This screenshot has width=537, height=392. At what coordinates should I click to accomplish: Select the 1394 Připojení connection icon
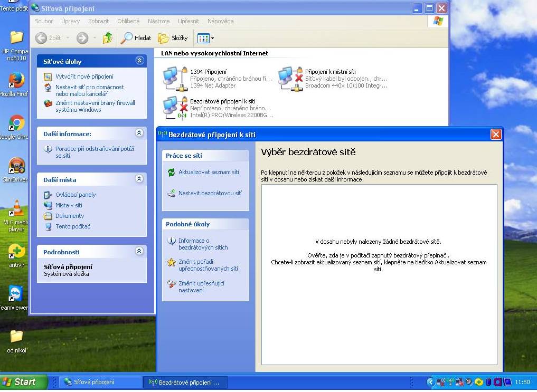(x=175, y=79)
